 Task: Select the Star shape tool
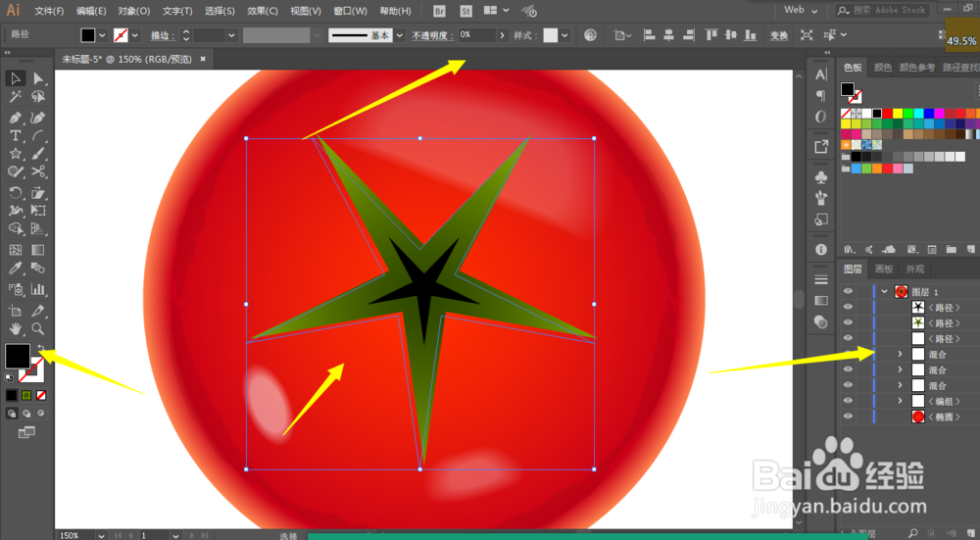click(16, 154)
